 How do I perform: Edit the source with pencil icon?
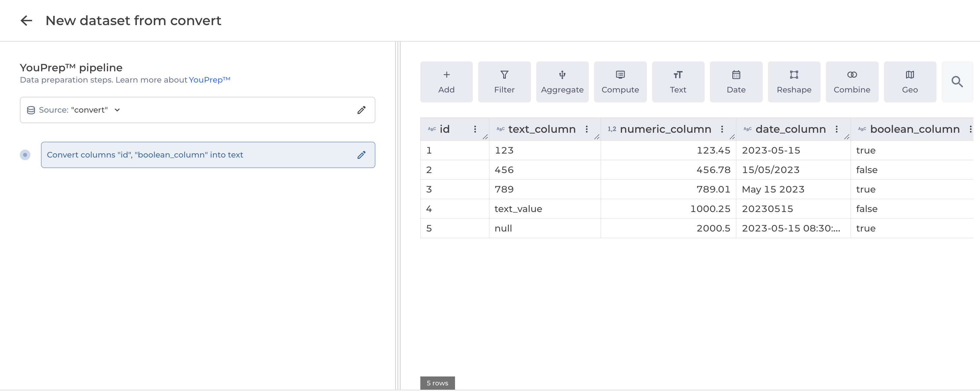(361, 110)
